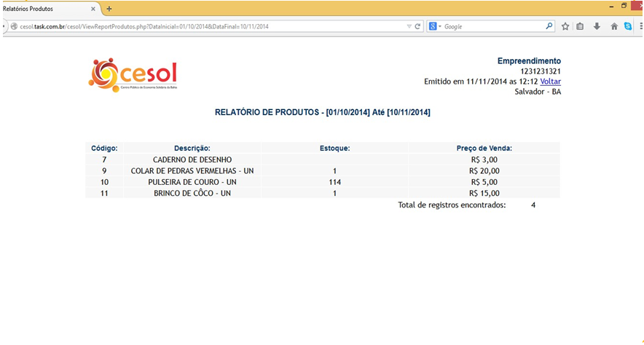Open a new tab with plus button

pos(109,9)
